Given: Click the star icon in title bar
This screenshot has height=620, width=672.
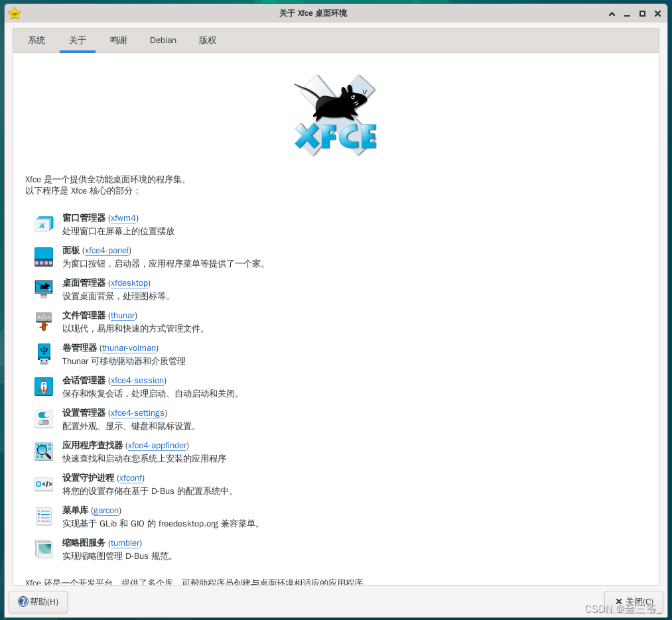Looking at the screenshot, I should click(14, 13).
